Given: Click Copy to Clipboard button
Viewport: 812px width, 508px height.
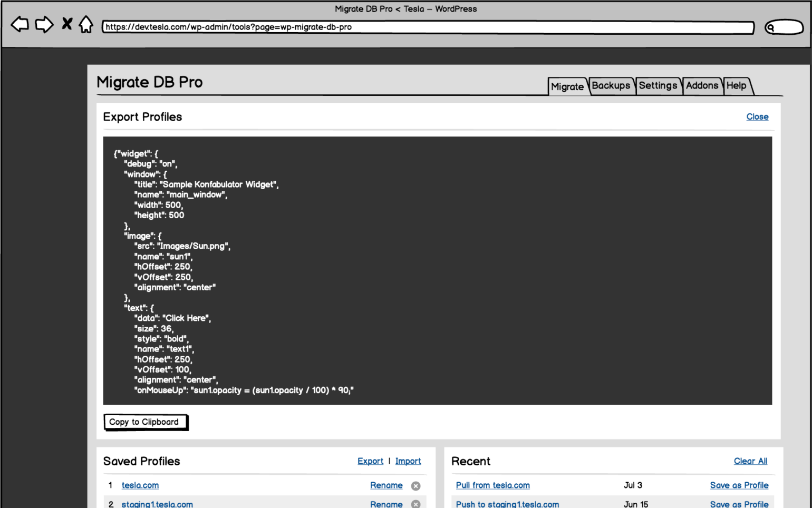Looking at the screenshot, I should pyautogui.click(x=146, y=422).
